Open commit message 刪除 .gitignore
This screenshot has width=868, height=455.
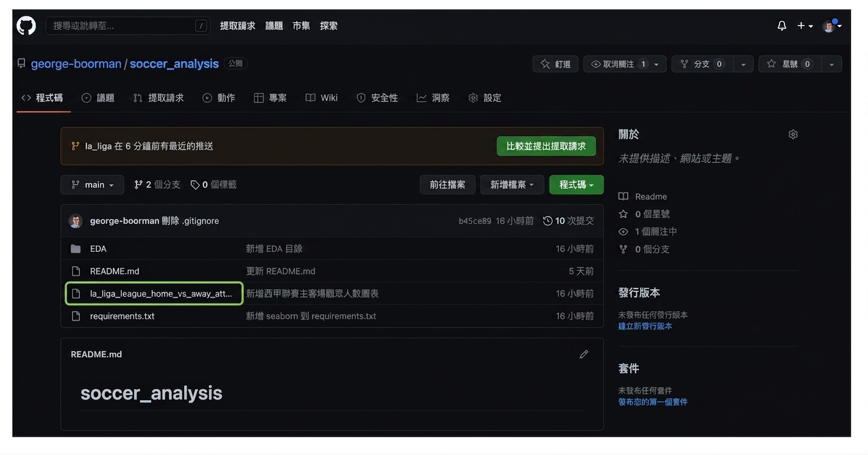tap(191, 221)
